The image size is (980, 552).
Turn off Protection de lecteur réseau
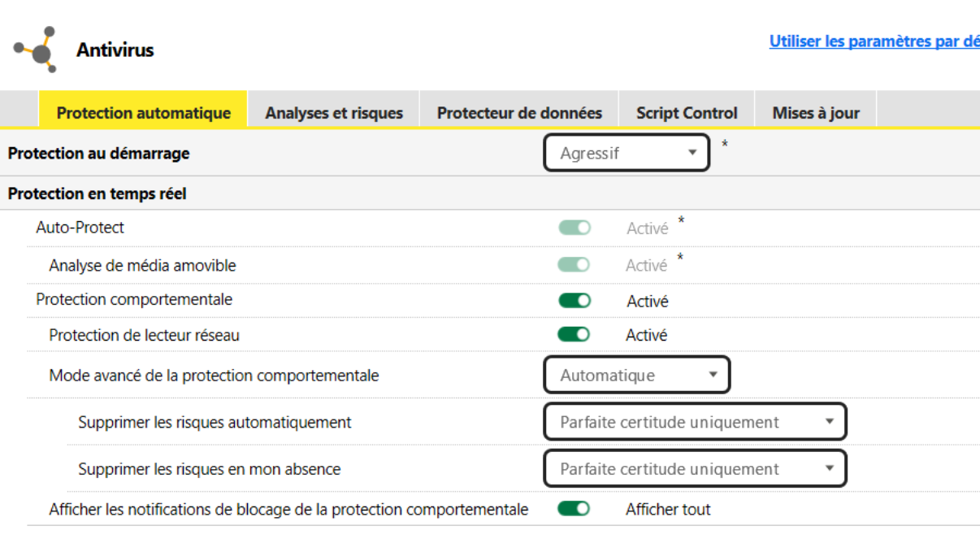click(x=574, y=335)
